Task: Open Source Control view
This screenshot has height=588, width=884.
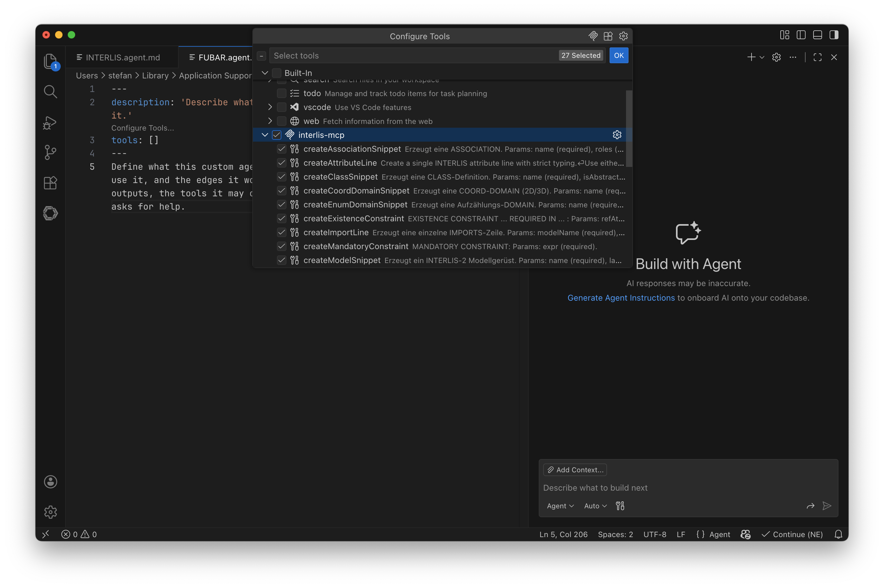Action: pos(50,152)
